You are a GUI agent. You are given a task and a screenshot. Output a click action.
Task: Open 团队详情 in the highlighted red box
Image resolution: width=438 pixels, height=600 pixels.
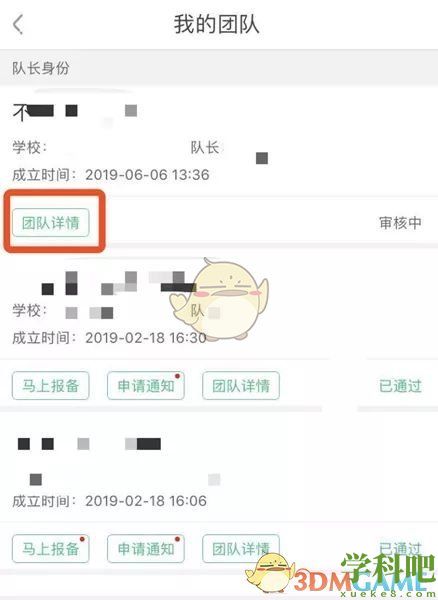pos(51,222)
